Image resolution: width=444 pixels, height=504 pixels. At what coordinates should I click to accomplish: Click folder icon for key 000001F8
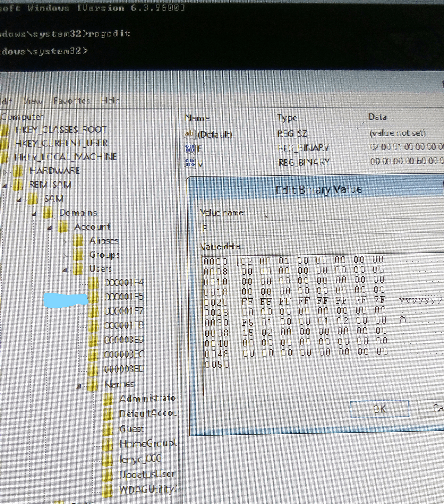(94, 326)
